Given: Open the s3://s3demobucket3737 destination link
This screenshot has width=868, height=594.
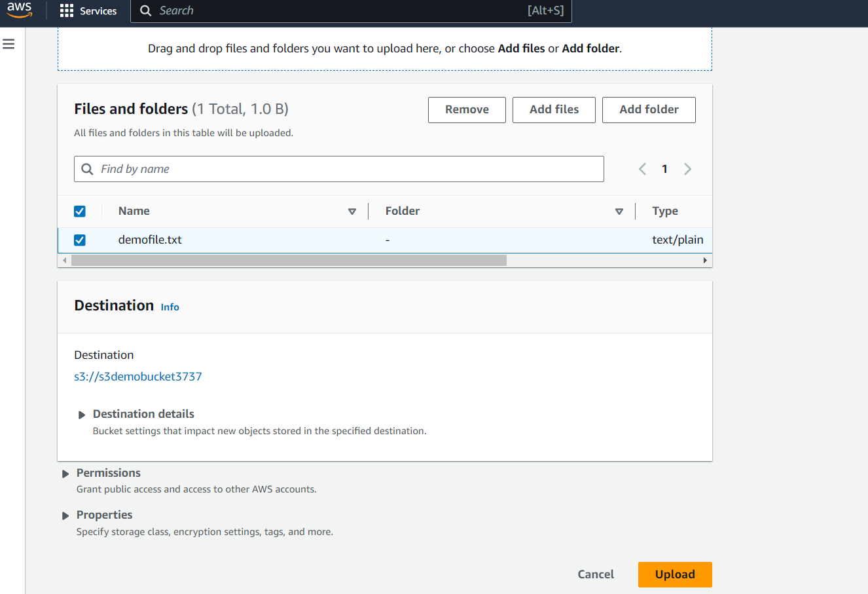Looking at the screenshot, I should [138, 377].
